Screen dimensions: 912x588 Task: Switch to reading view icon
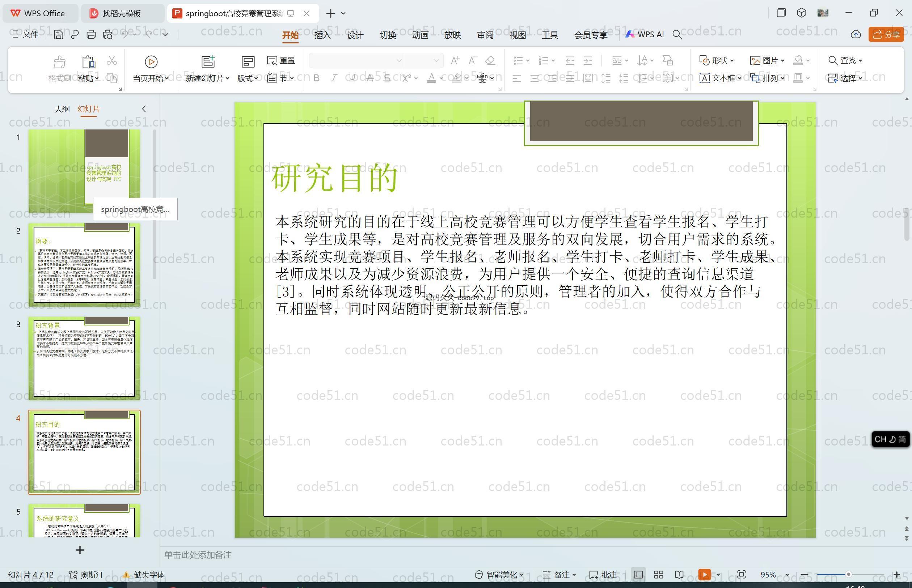click(x=679, y=575)
